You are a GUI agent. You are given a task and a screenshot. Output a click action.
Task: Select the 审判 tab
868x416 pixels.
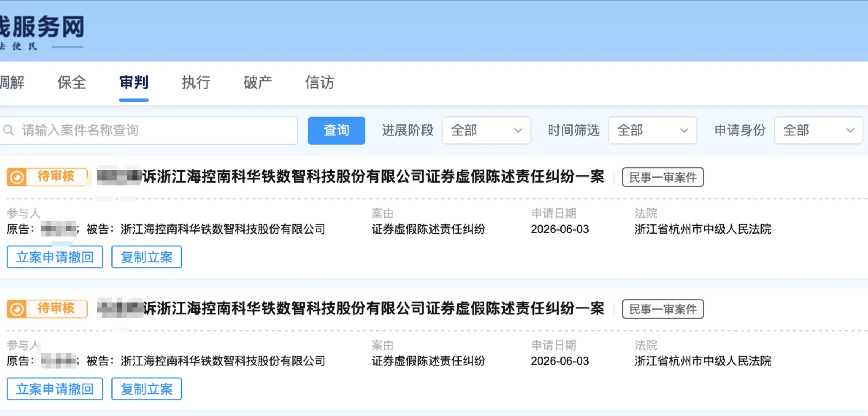[x=134, y=82]
